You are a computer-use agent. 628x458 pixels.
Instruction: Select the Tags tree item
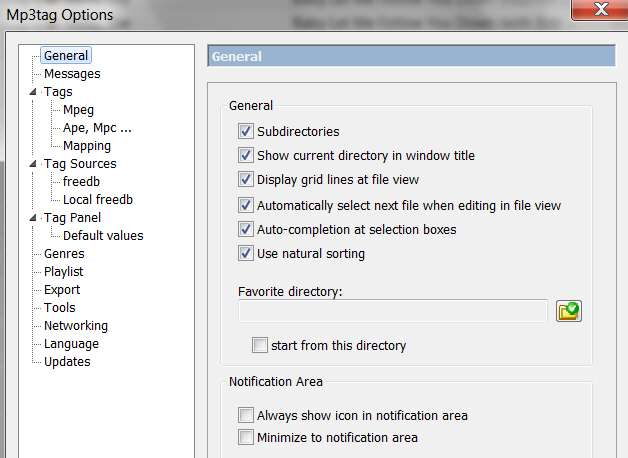pos(58,92)
